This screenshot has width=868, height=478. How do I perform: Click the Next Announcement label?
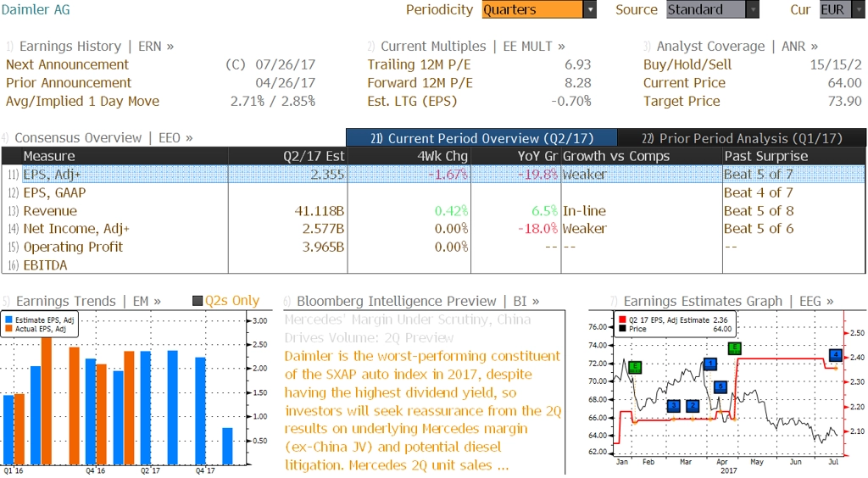67,64
